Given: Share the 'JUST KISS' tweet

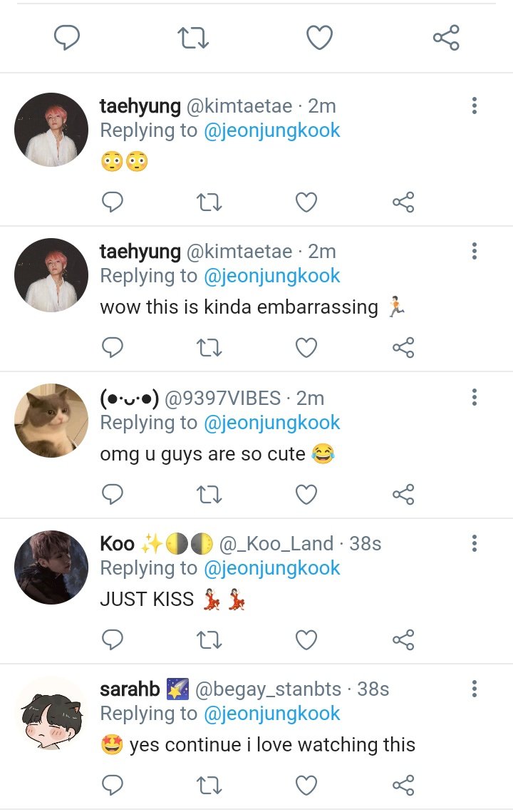Looking at the screenshot, I should coord(403,639).
